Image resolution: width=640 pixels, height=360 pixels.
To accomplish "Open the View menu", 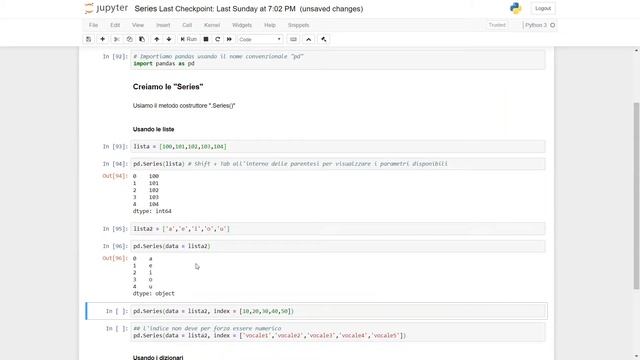I will point(138,25).
